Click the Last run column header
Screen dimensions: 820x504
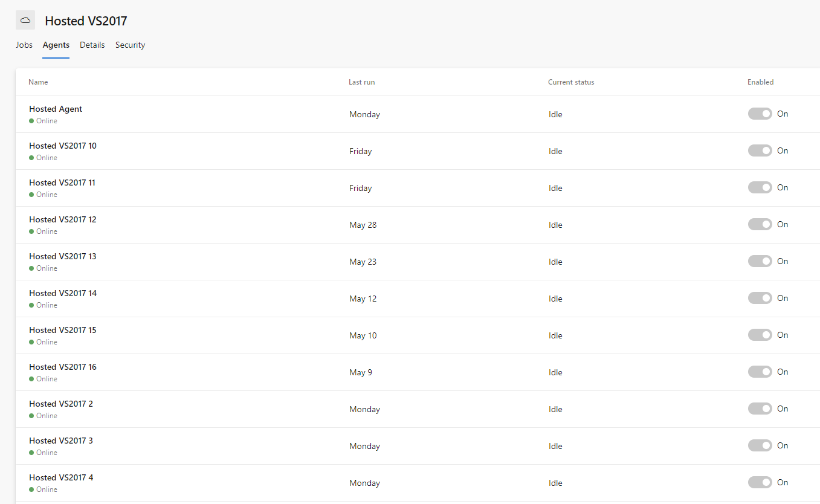coord(361,82)
